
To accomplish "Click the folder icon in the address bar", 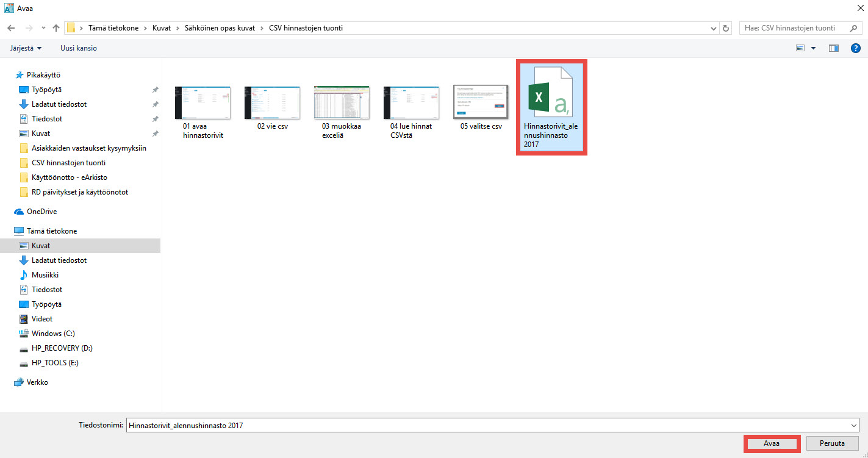I will point(71,28).
